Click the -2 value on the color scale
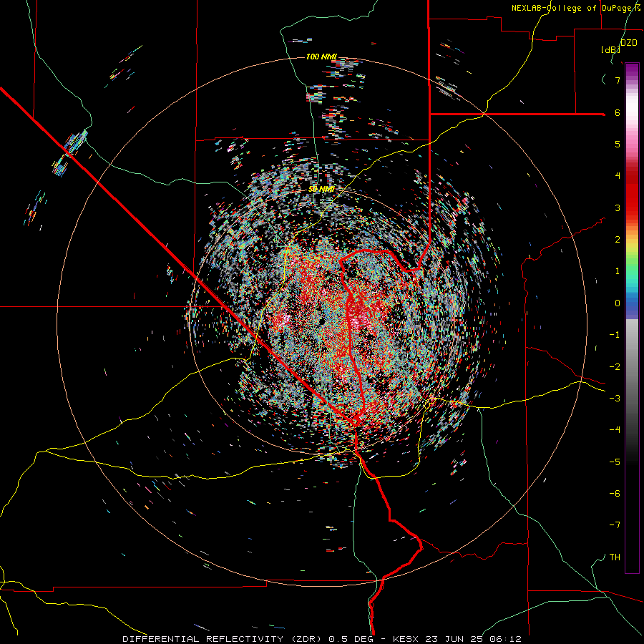The width and height of the screenshot is (644, 644). pyautogui.click(x=615, y=366)
